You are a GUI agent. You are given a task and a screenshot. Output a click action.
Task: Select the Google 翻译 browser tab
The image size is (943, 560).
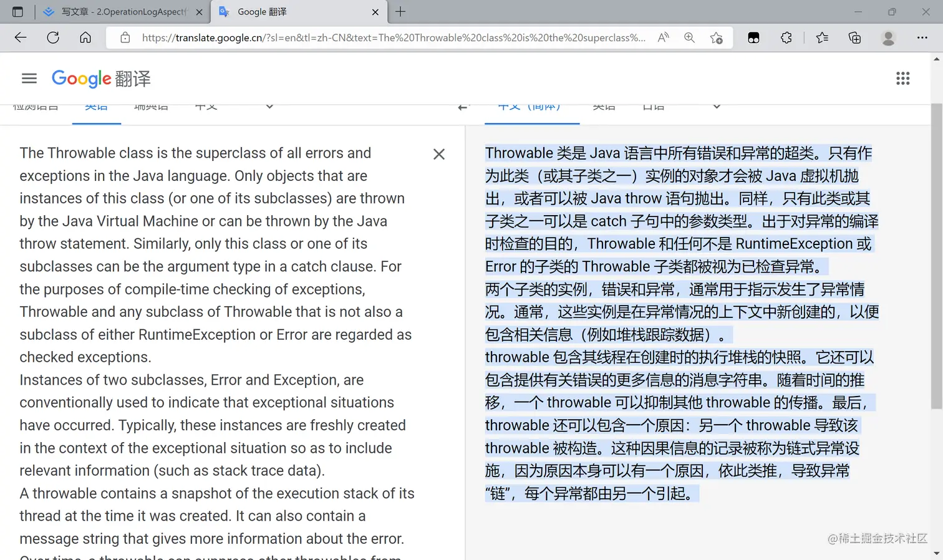(299, 12)
